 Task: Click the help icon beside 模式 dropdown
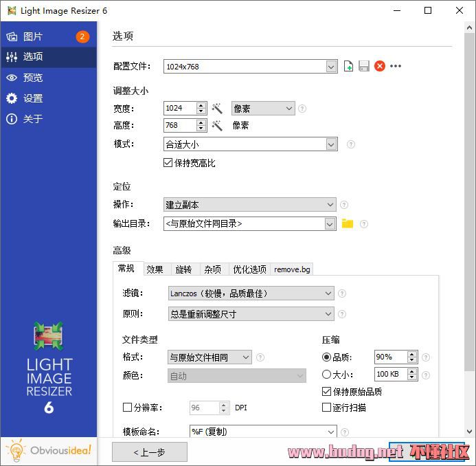(351, 144)
